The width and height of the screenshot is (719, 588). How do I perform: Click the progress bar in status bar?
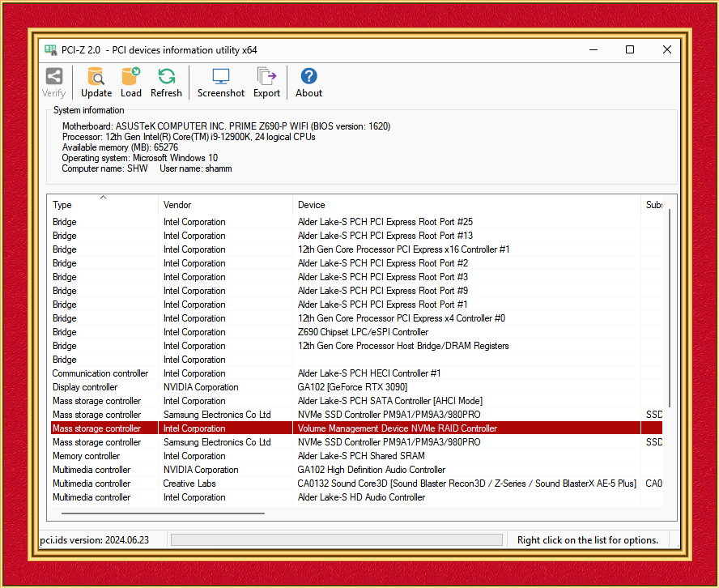point(337,540)
